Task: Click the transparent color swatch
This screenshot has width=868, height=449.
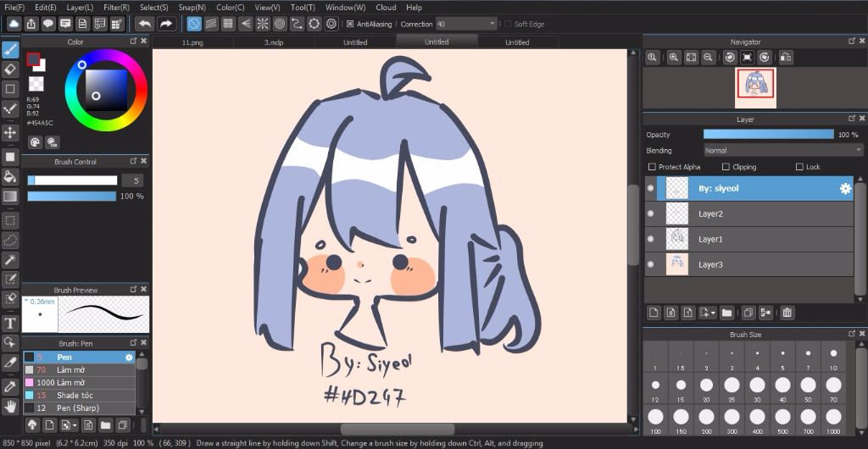Action: click(36, 84)
